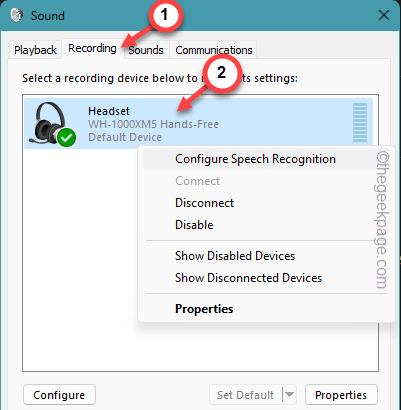Click the green checkmark default badge
The width and height of the screenshot is (401, 410).
[66, 137]
